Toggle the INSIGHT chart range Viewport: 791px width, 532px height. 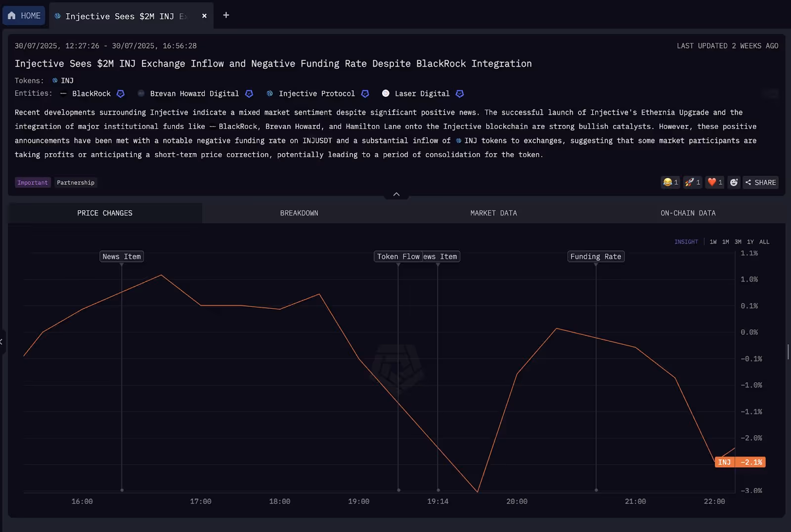click(686, 242)
